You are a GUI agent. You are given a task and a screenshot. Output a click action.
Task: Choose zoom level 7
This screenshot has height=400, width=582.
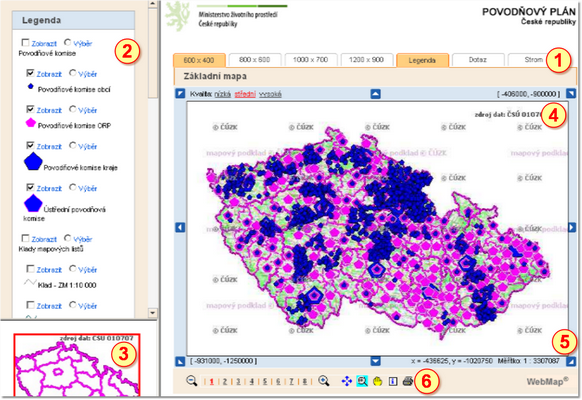coord(291,381)
